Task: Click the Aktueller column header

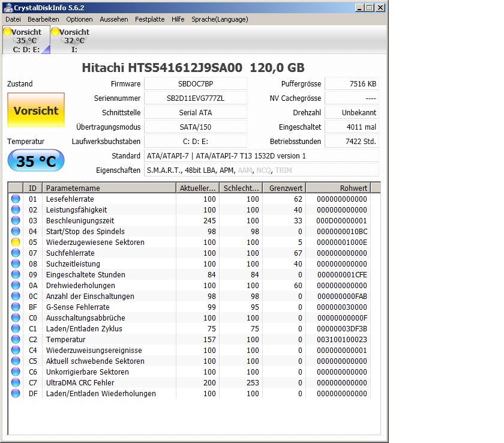Action: (197, 188)
